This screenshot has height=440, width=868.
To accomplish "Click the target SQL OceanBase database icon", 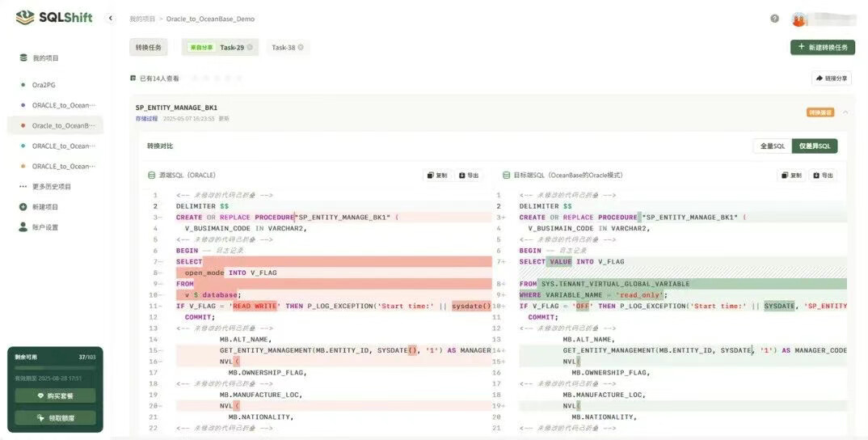I will [506, 176].
